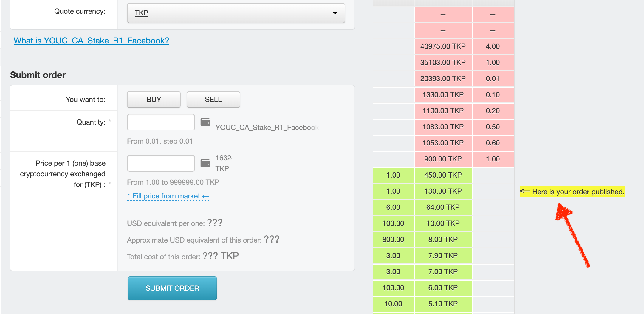Click the wallet icon beside Quantity field
This screenshot has height=314, width=644.
205,122
